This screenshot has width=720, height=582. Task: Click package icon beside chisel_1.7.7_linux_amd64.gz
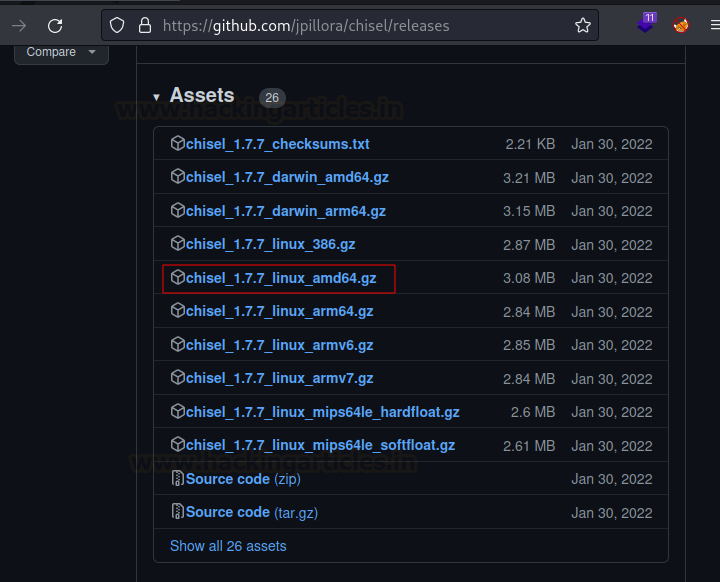[178, 277]
